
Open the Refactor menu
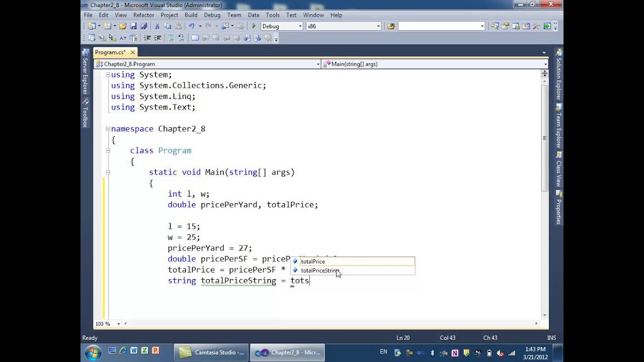[x=143, y=15]
